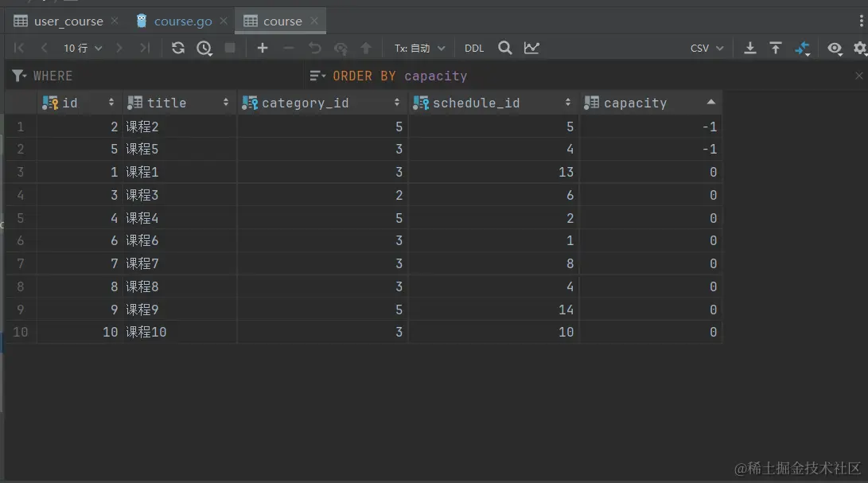Close the course.go tab
Viewport: 868px width, 483px height.
pos(224,21)
